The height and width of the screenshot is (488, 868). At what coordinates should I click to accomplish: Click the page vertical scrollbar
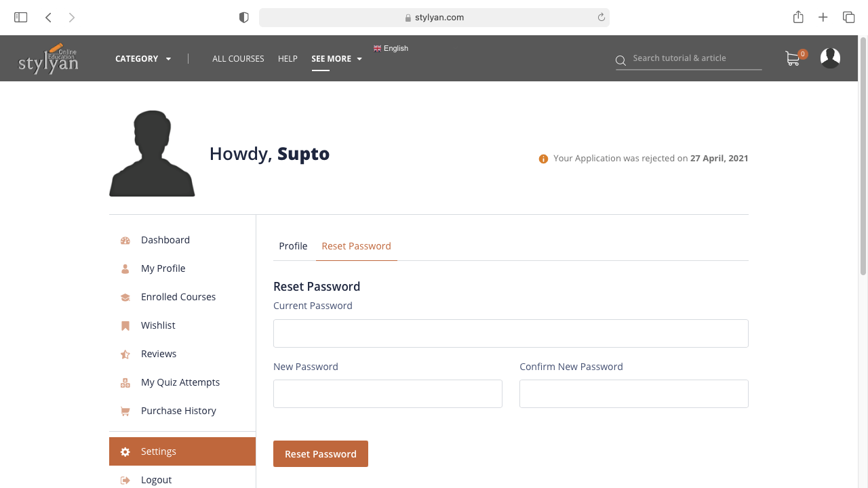(x=863, y=156)
